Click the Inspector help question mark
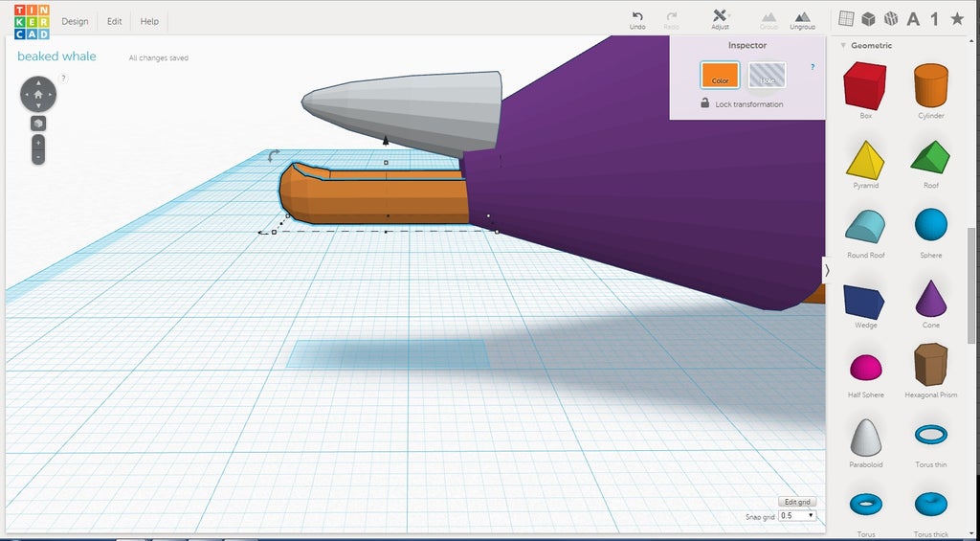The image size is (980, 541). (813, 67)
